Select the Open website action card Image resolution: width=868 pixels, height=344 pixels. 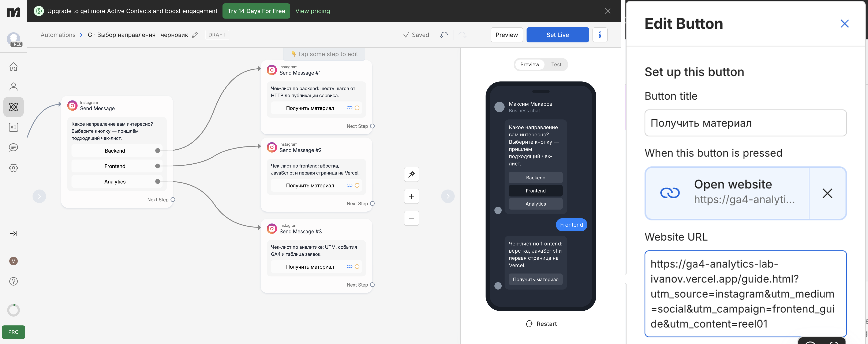click(727, 193)
